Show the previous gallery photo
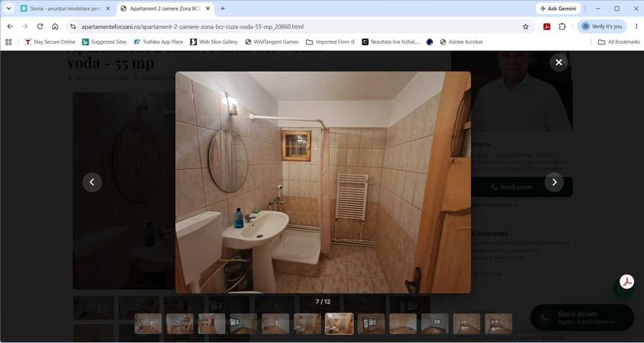This screenshot has width=644, height=343. point(92,182)
